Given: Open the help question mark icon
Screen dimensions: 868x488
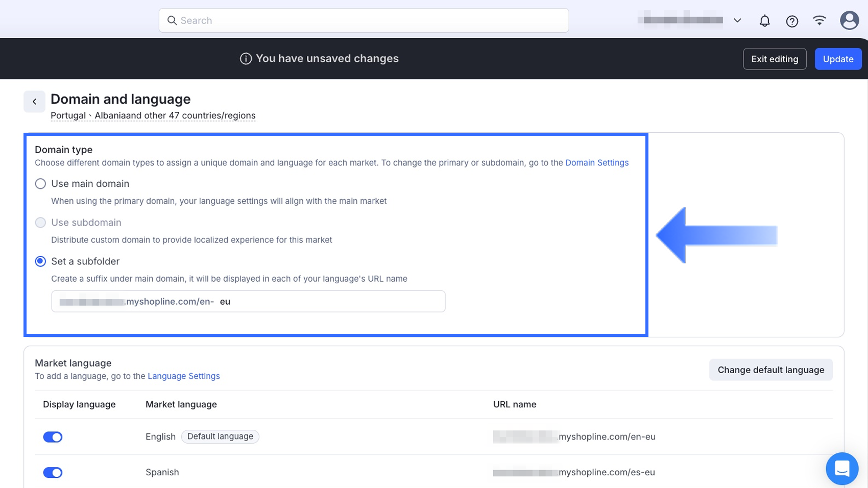Looking at the screenshot, I should coord(792,21).
